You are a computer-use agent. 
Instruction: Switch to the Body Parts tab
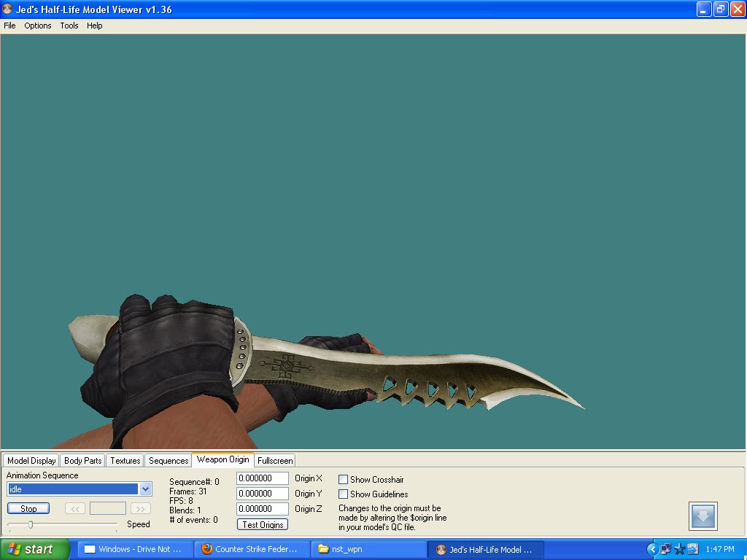tap(82, 461)
